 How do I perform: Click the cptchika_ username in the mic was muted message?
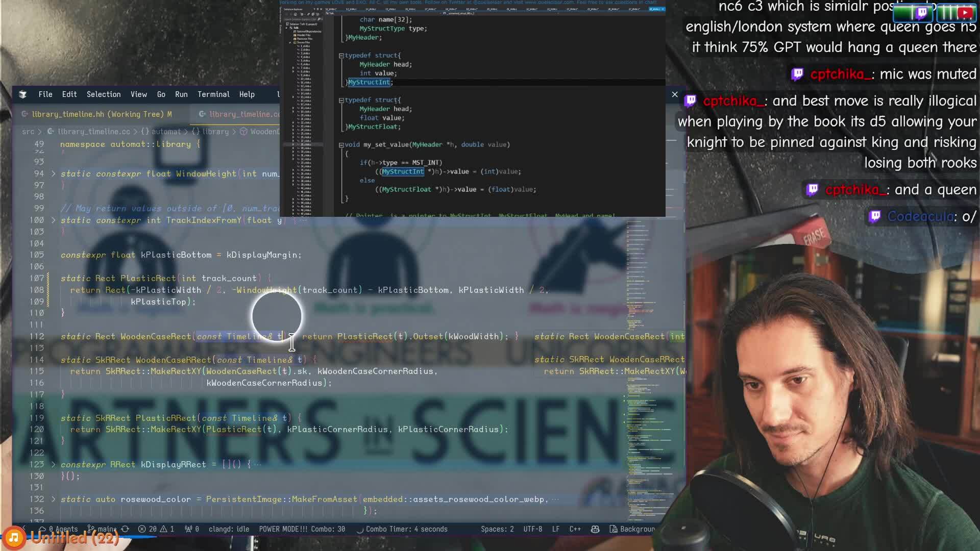840,74
